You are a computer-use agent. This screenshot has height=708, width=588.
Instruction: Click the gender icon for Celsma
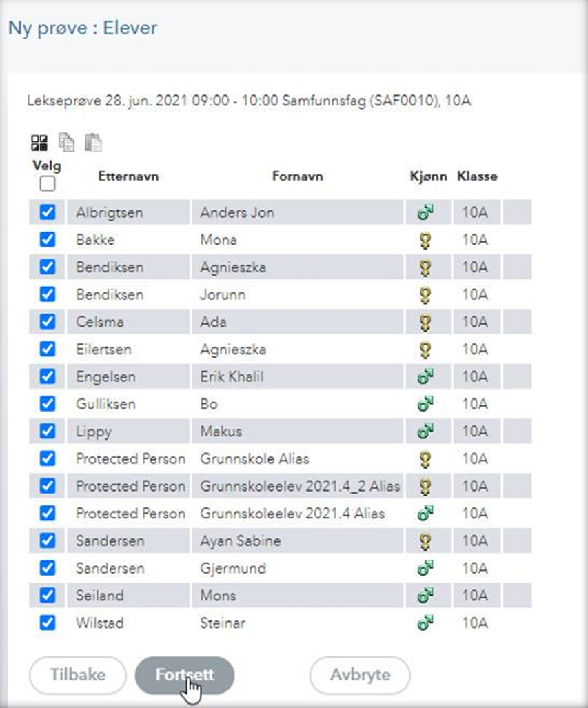coord(425,322)
